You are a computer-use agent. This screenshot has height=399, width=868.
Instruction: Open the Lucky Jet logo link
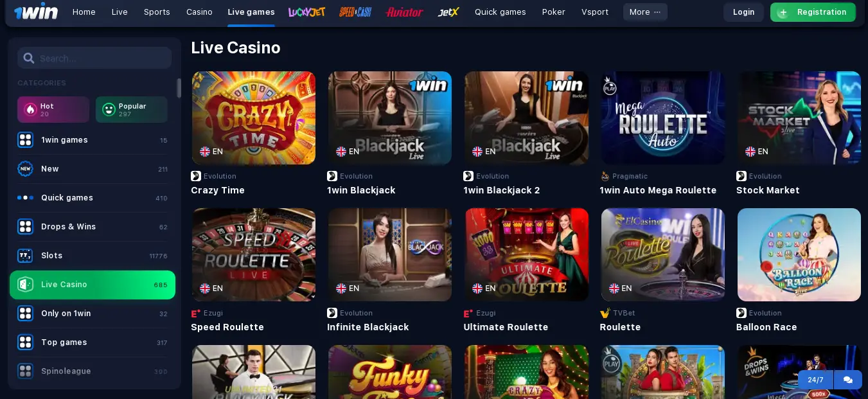306,12
